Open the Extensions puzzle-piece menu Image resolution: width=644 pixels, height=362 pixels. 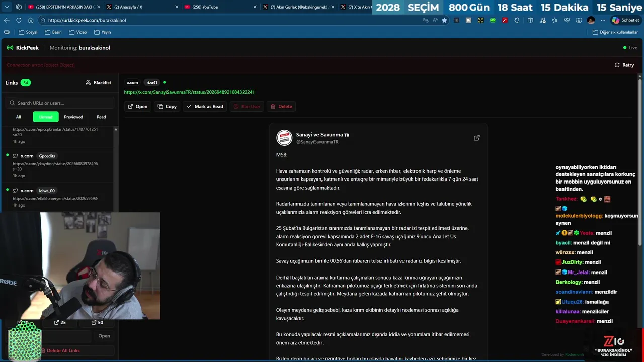click(517, 20)
